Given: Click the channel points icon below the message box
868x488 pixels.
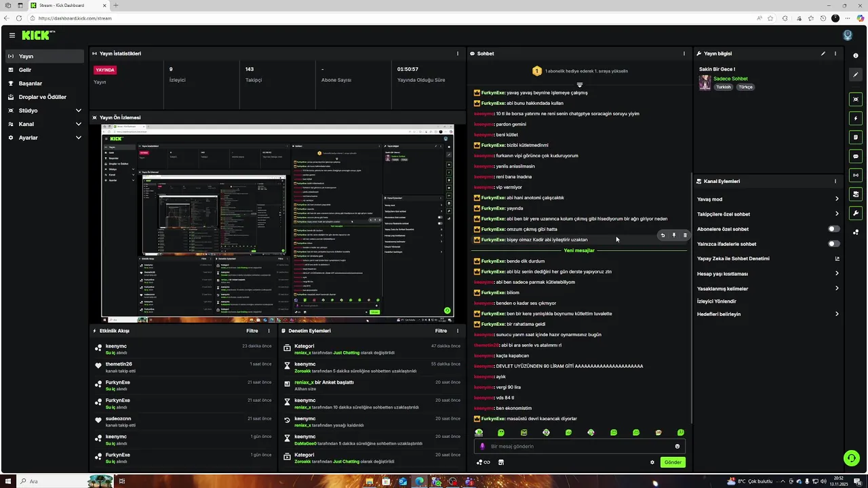Looking at the screenshot, I should point(483,462).
